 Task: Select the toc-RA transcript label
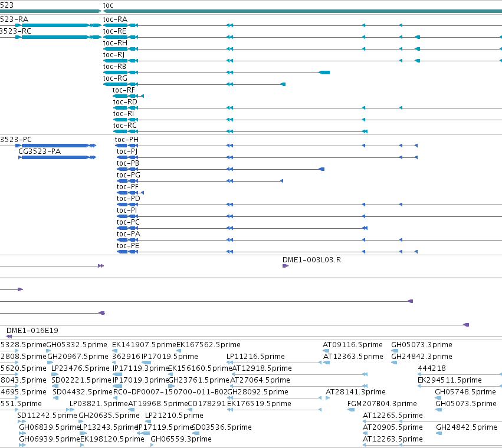tap(115, 19)
